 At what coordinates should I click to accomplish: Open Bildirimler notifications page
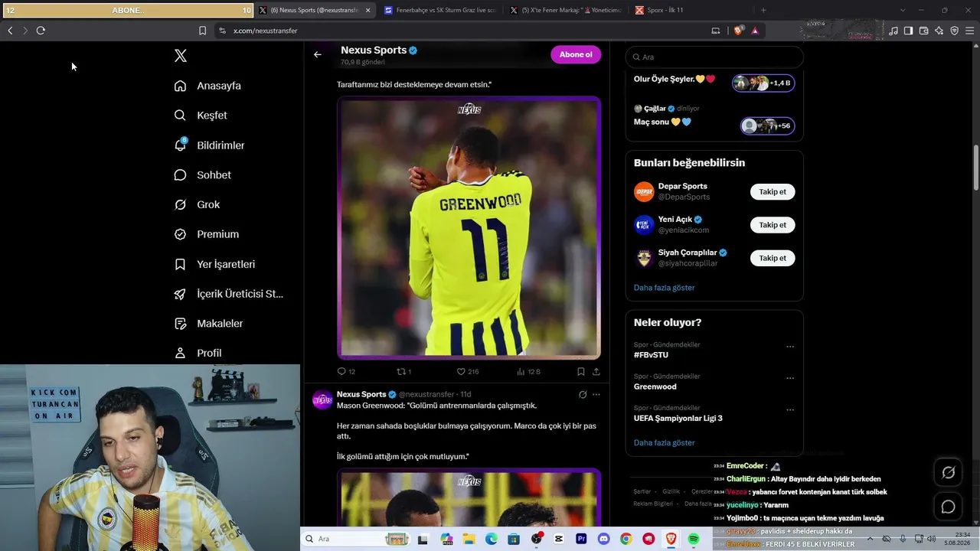(209, 145)
